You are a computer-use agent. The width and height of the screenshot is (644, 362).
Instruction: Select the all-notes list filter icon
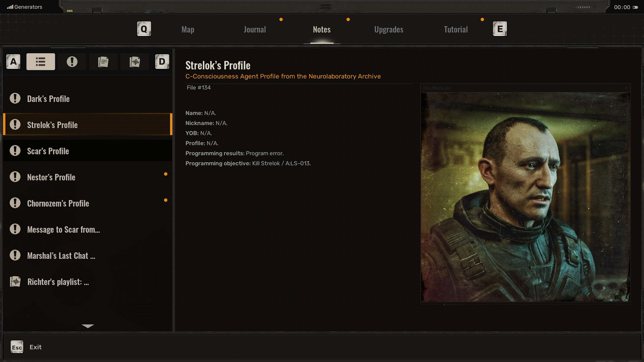[x=40, y=62]
